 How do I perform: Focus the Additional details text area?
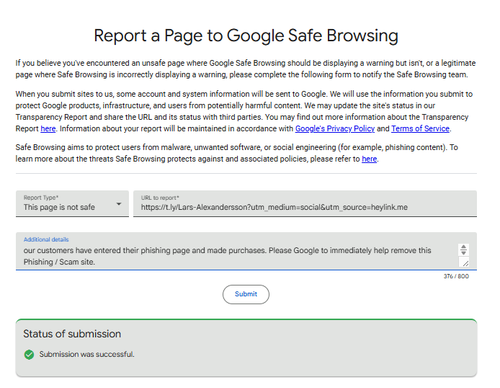point(246,251)
